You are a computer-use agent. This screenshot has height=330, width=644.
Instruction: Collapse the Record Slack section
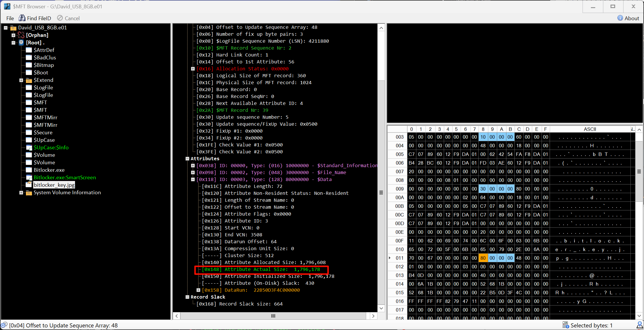pyautogui.click(x=187, y=297)
